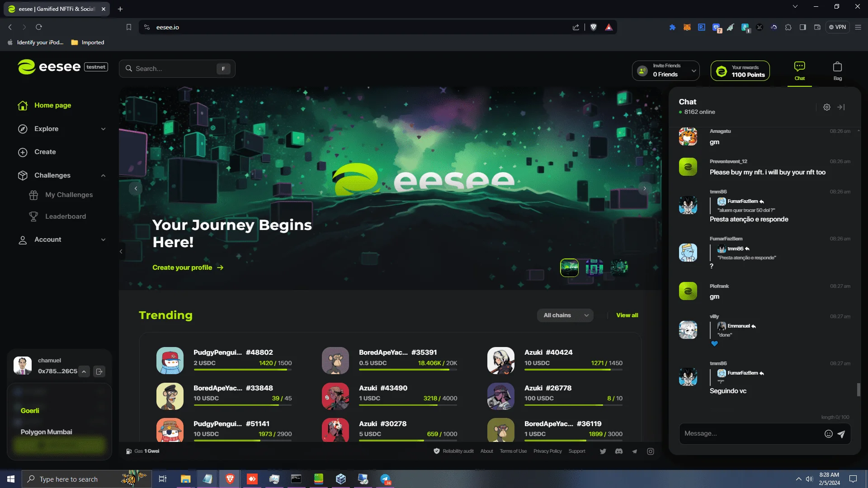The height and width of the screenshot is (488, 868).
Task: Open eesee Discord link in footer
Action: tap(618, 451)
